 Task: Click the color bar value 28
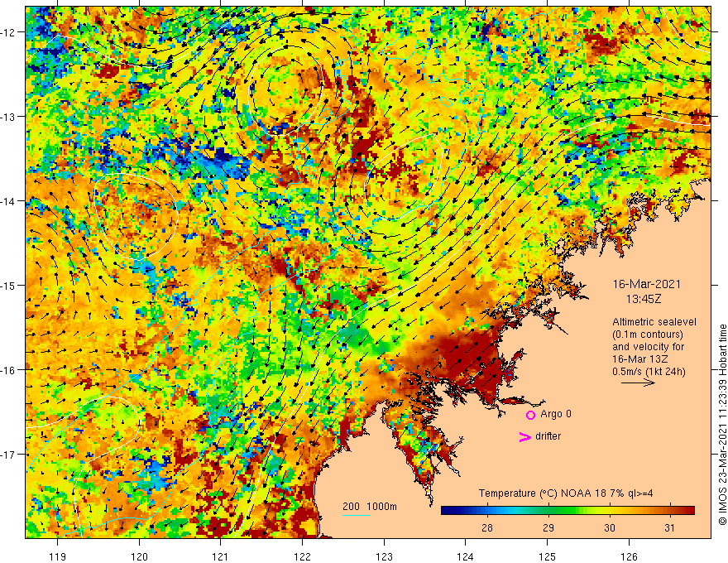point(486,527)
